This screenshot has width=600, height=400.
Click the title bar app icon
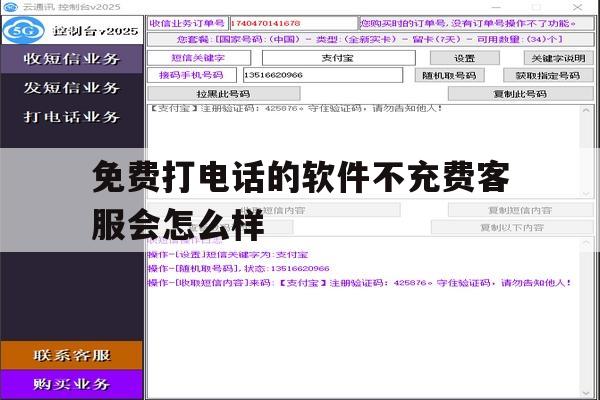point(10,7)
